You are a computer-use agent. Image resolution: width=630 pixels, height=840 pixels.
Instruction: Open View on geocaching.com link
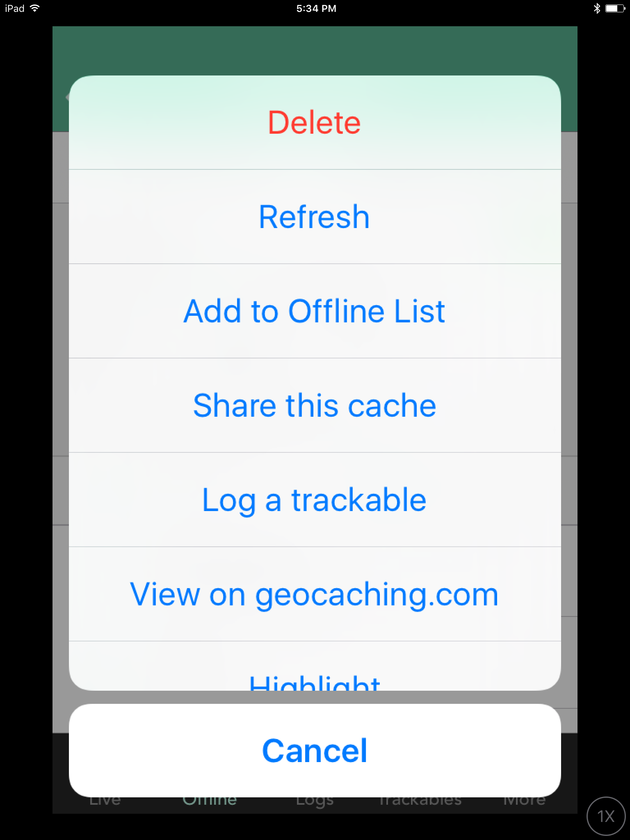(315, 594)
